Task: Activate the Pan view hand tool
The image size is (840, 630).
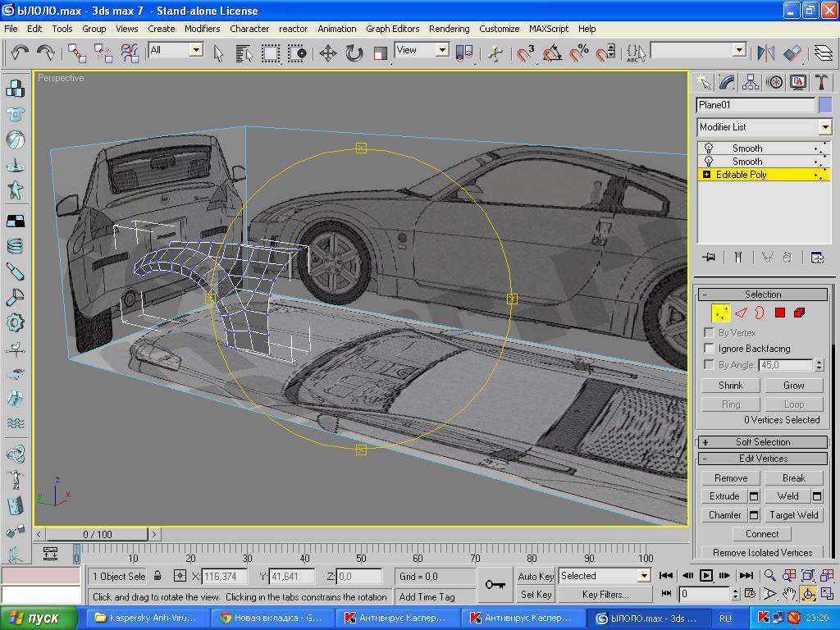Action: (789, 594)
